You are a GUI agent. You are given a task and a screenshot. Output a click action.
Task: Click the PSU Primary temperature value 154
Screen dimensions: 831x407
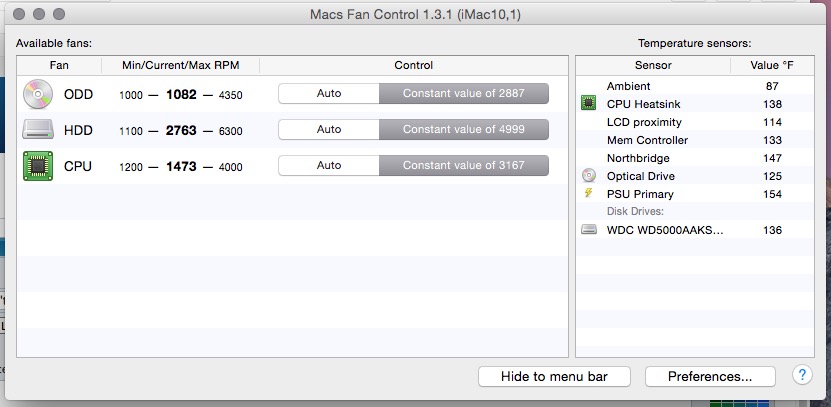[x=772, y=194]
